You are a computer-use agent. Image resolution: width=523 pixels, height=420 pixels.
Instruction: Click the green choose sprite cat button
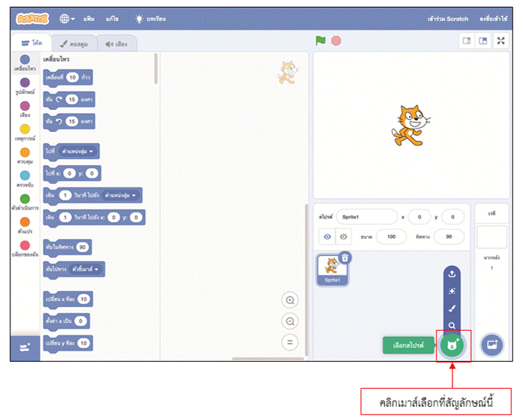(452, 344)
